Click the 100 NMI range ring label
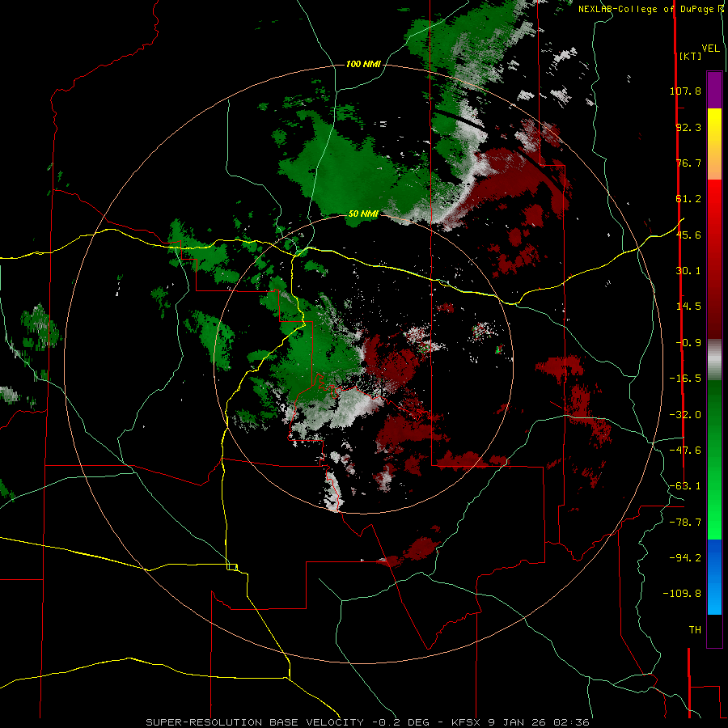Viewport: 728px width, 728px height. (x=363, y=64)
